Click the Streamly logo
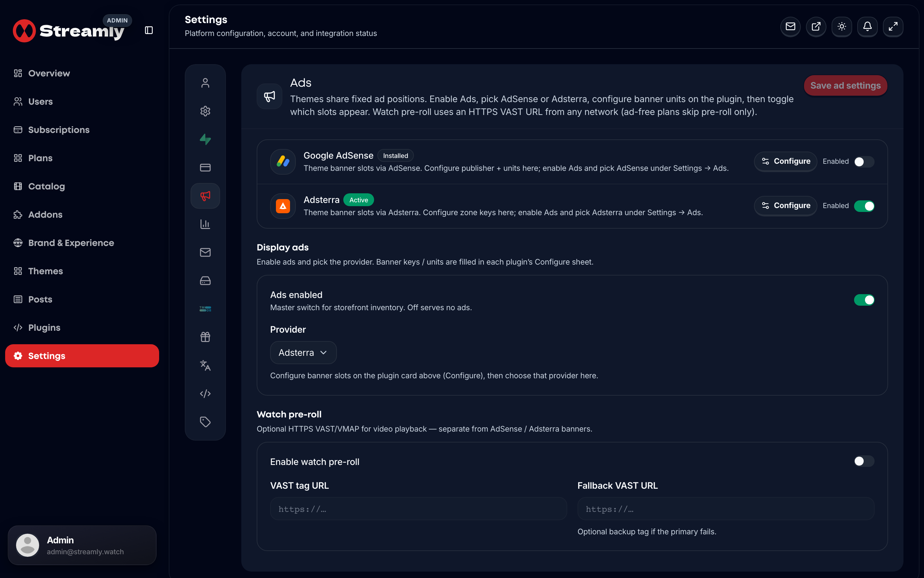The height and width of the screenshot is (578, 924). pyautogui.click(x=69, y=31)
